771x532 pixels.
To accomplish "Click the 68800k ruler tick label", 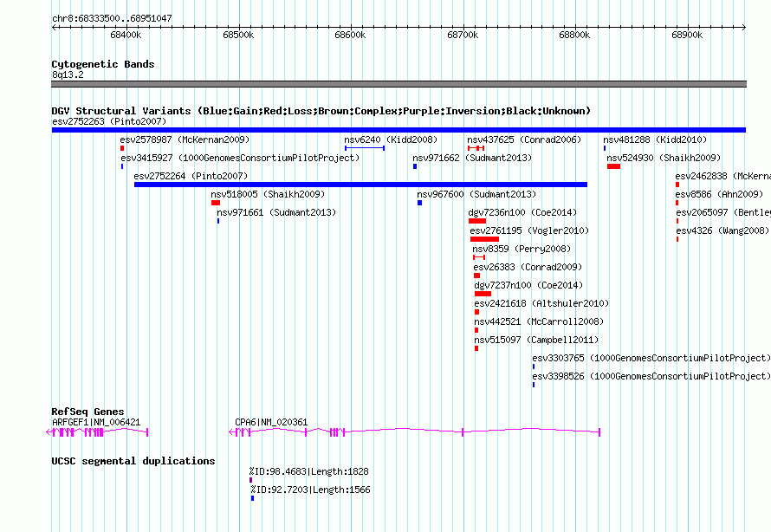I will (575, 35).
